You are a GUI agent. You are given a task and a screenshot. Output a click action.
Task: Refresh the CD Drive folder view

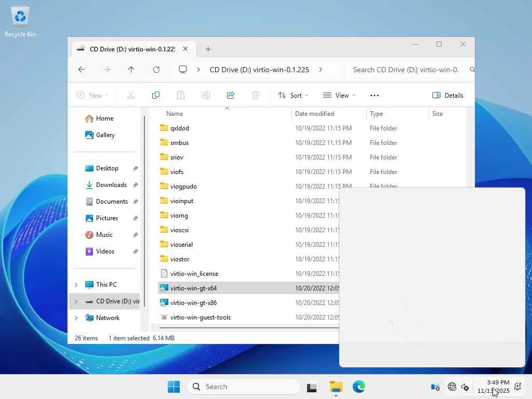click(156, 70)
